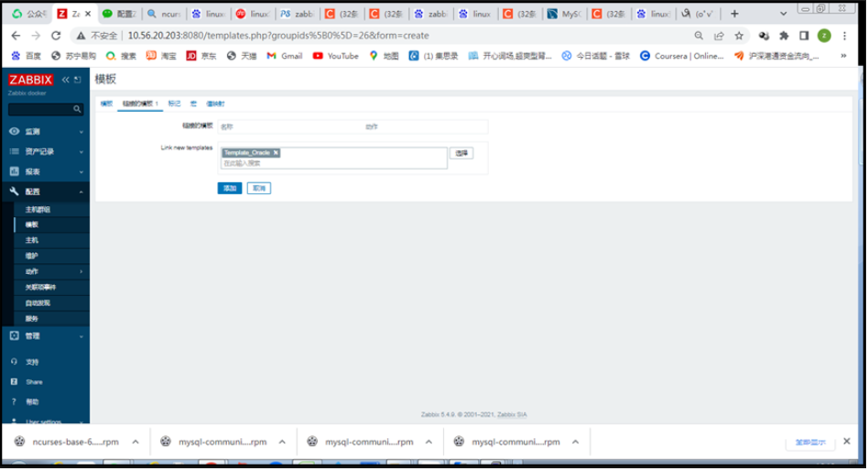This screenshot has height=471, width=868.
Task: Expand the 动作 actions submenu
Action: tap(51, 271)
